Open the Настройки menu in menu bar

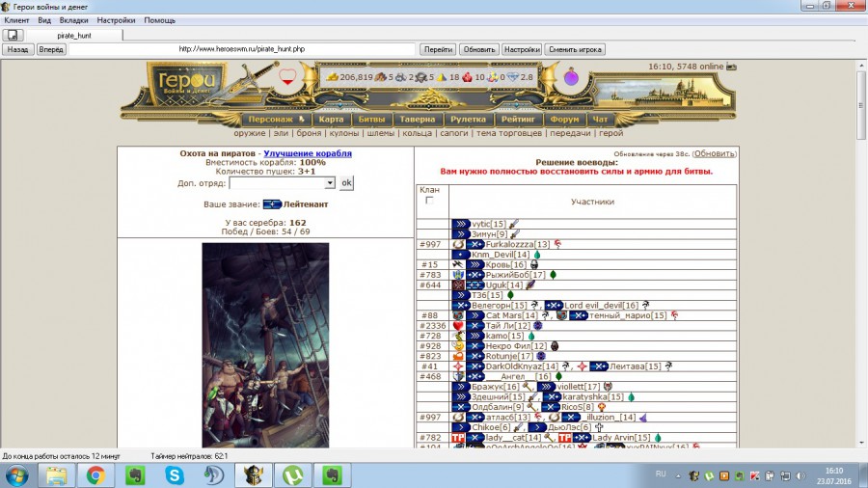tap(116, 20)
